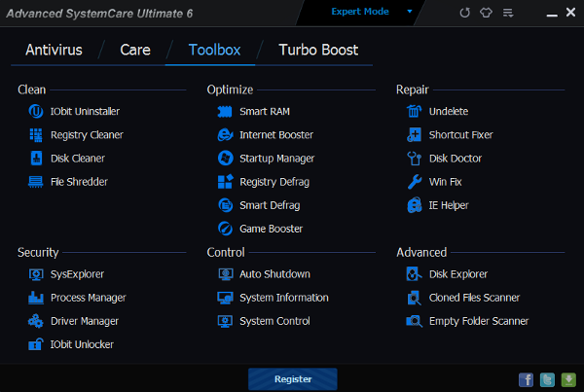The height and width of the screenshot is (392, 584).
Task: Open the Win Fix wrench icon
Action: (414, 182)
